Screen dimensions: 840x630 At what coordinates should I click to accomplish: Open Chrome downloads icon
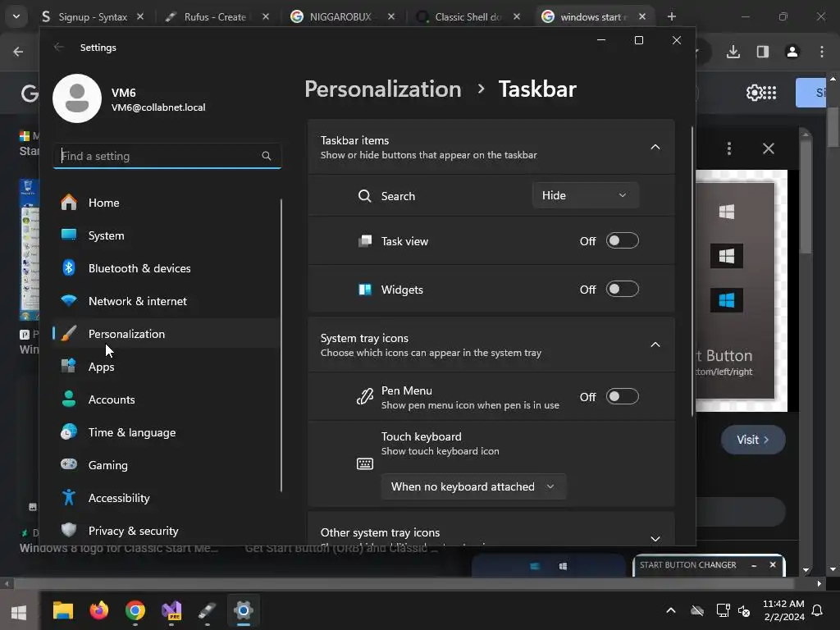pos(733,52)
